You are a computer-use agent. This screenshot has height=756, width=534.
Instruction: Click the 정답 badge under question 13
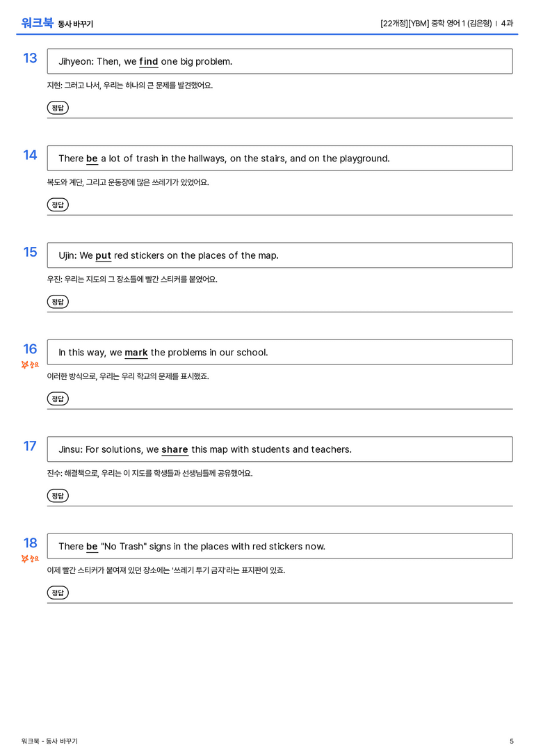(x=58, y=108)
